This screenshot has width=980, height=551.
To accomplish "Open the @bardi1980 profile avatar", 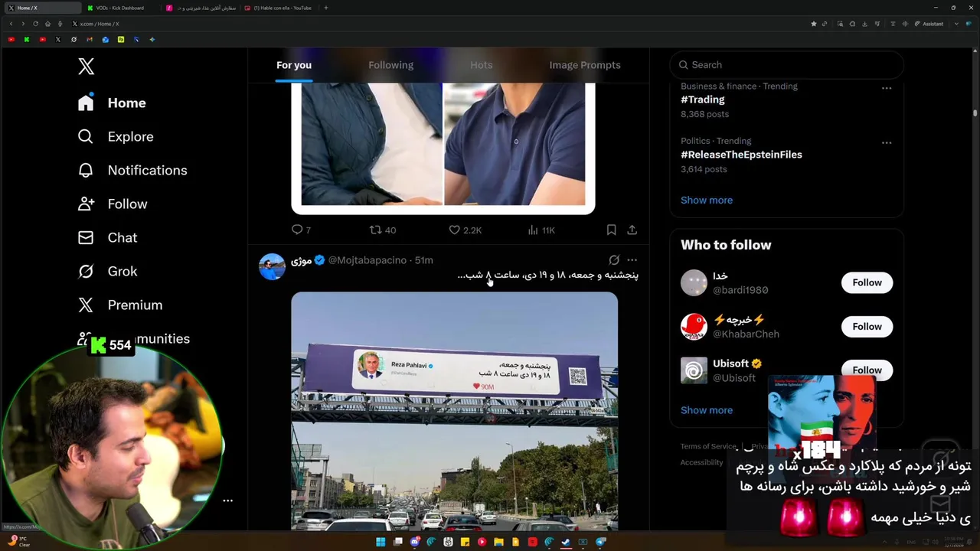I will click(x=694, y=282).
